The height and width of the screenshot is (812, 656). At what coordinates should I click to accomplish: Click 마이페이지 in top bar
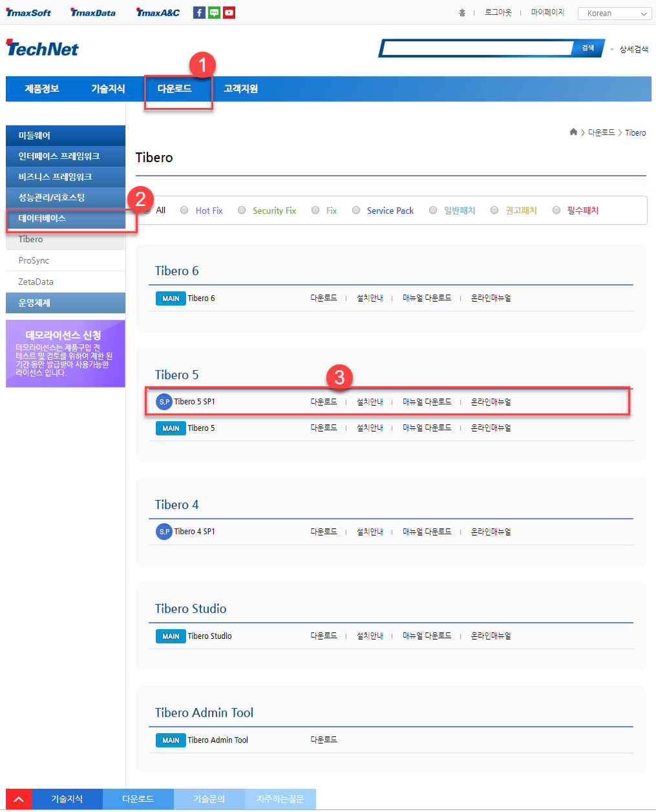tap(547, 13)
